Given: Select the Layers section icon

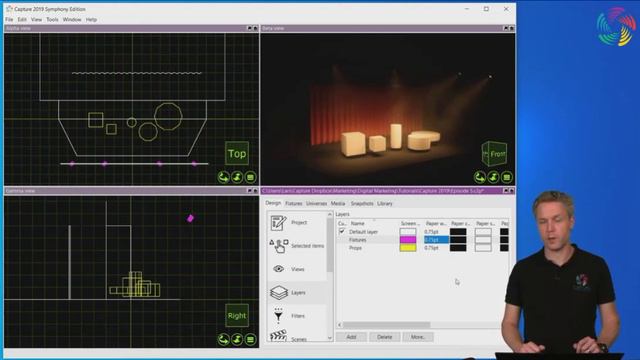Looking at the screenshot, I should click(279, 293).
